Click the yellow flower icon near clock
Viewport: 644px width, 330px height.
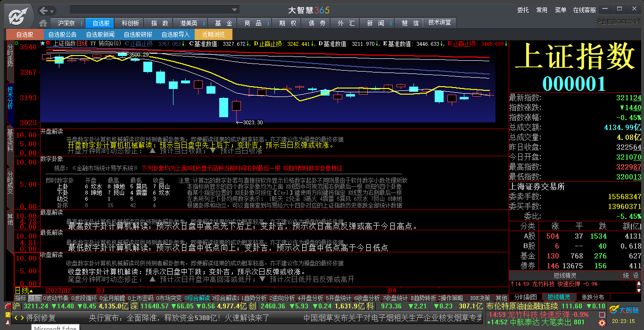click(602, 322)
